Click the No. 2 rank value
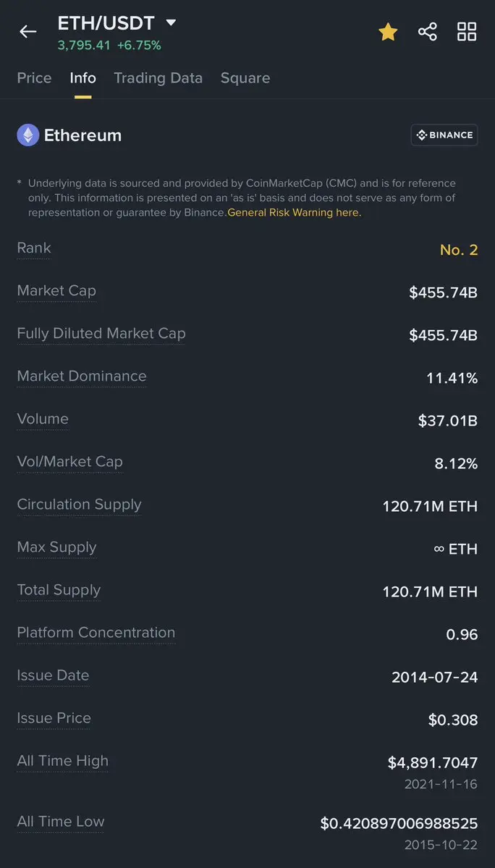This screenshot has height=868, width=495. (459, 250)
